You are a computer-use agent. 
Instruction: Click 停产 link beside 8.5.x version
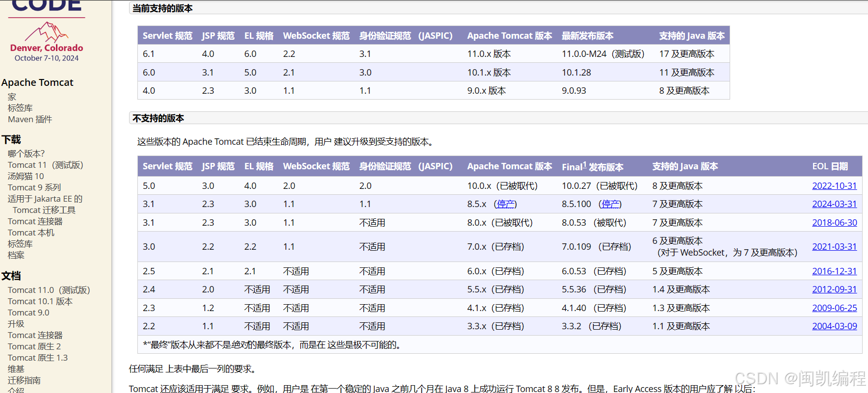[x=505, y=204]
